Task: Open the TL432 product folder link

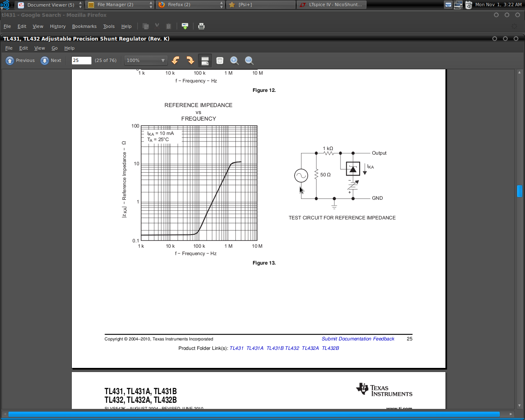Action: 292,348
